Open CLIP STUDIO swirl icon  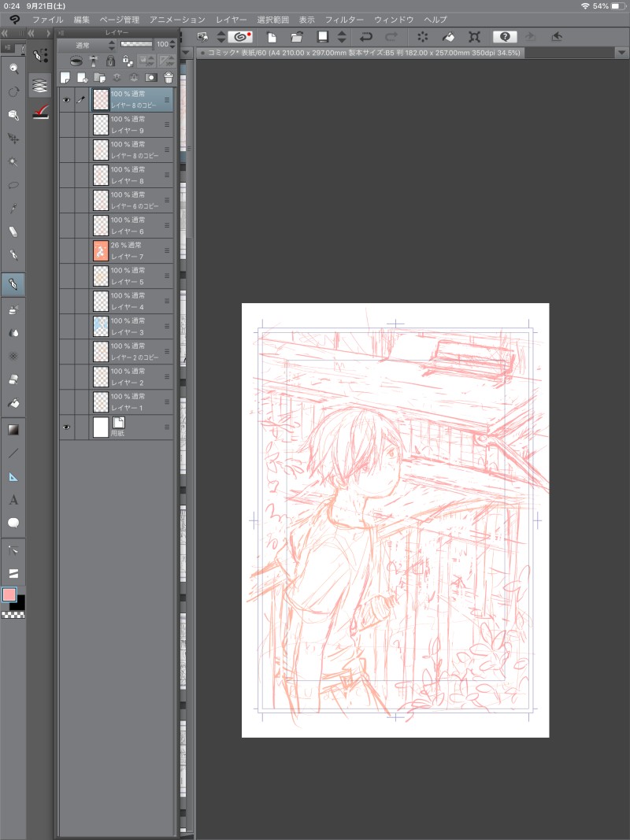(x=240, y=37)
